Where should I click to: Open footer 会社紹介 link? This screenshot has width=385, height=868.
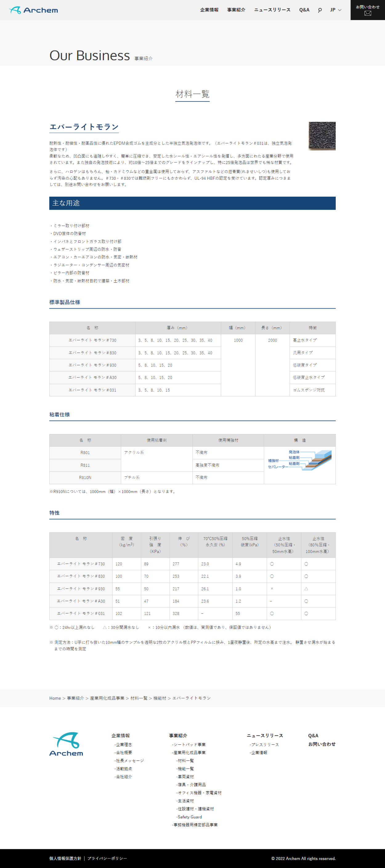pos(123,777)
